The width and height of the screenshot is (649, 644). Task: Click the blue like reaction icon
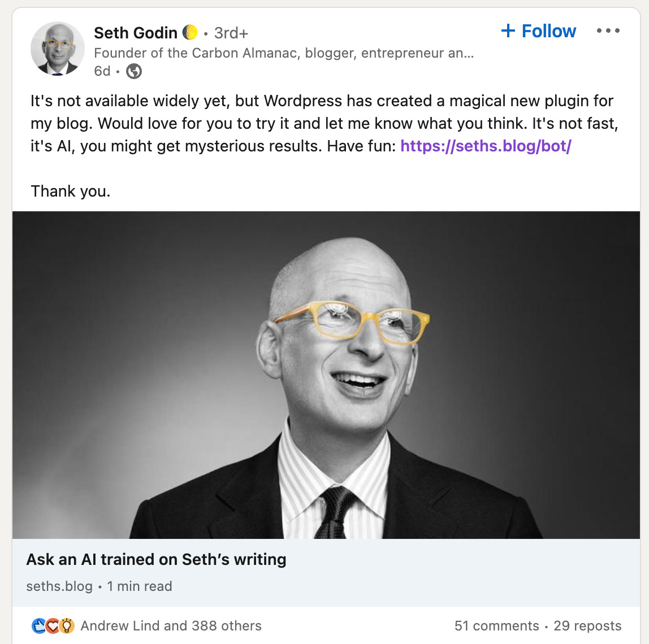pyautogui.click(x=39, y=626)
